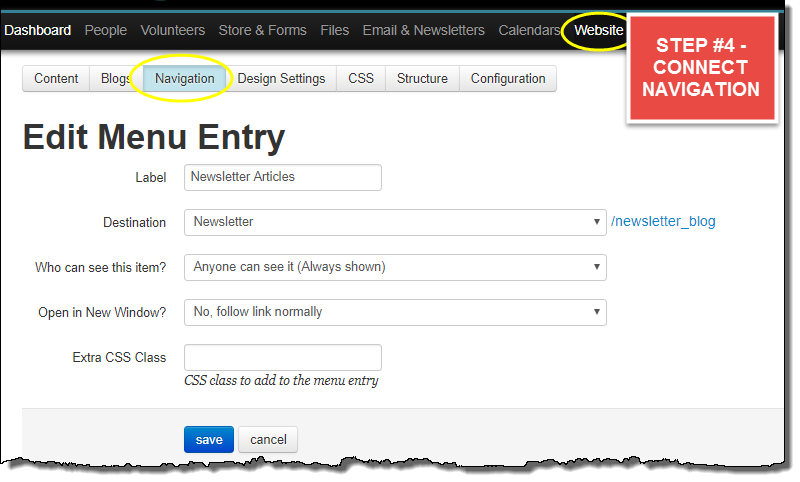Switch to the Blogs tab
Image resolution: width=800 pixels, height=482 pixels.
116,79
